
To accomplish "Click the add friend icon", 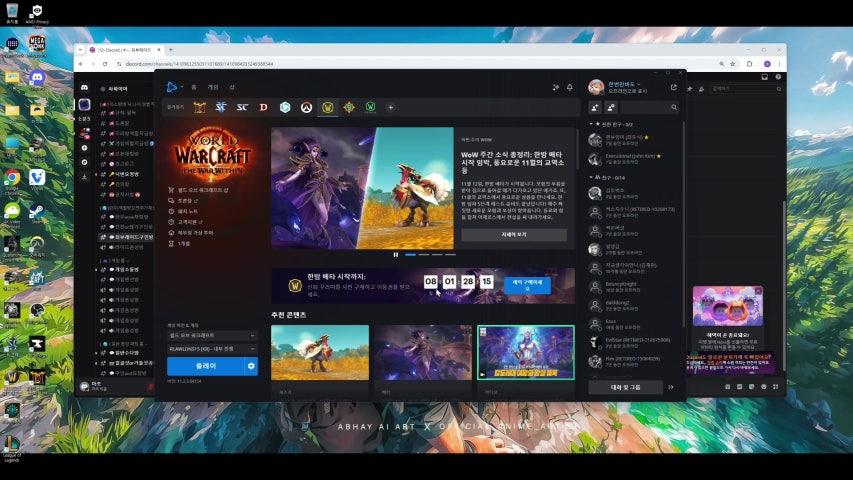I will [596, 107].
